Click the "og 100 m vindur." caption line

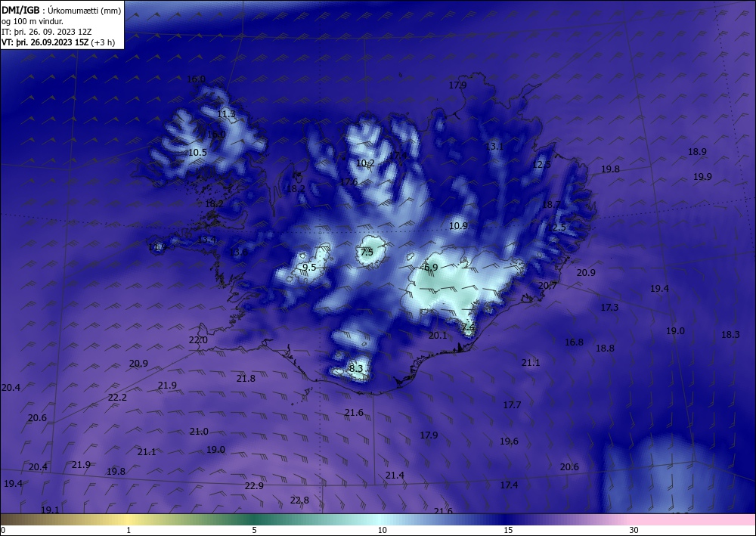pos(33,21)
